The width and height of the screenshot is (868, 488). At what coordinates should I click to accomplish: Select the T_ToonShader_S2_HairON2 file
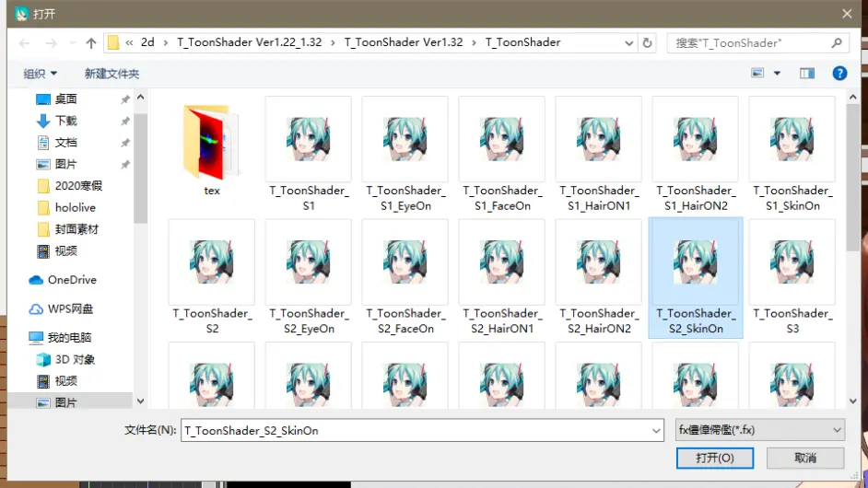(x=598, y=278)
